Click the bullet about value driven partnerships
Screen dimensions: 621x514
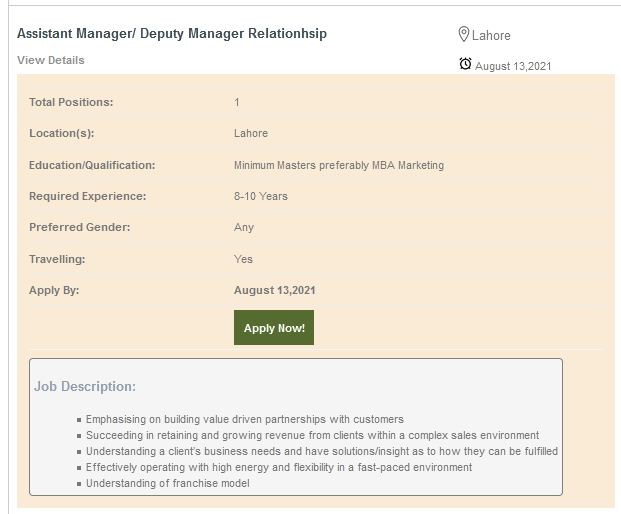(245, 419)
